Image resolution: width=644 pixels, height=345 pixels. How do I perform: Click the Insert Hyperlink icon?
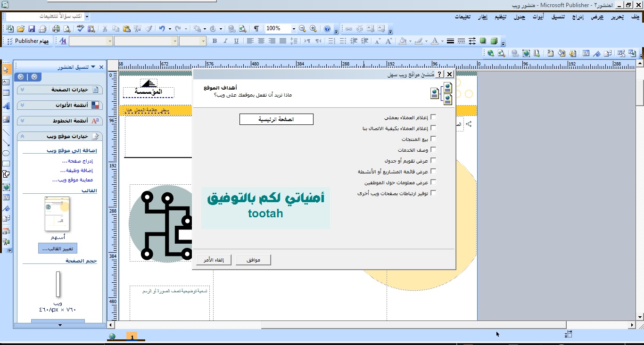(232, 29)
